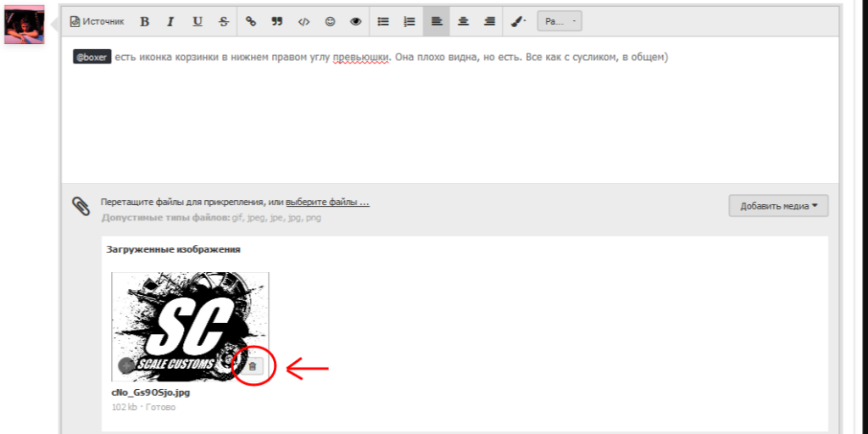Viewport: 868px width, 434px height.
Task: Insert a code block
Action: [303, 21]
